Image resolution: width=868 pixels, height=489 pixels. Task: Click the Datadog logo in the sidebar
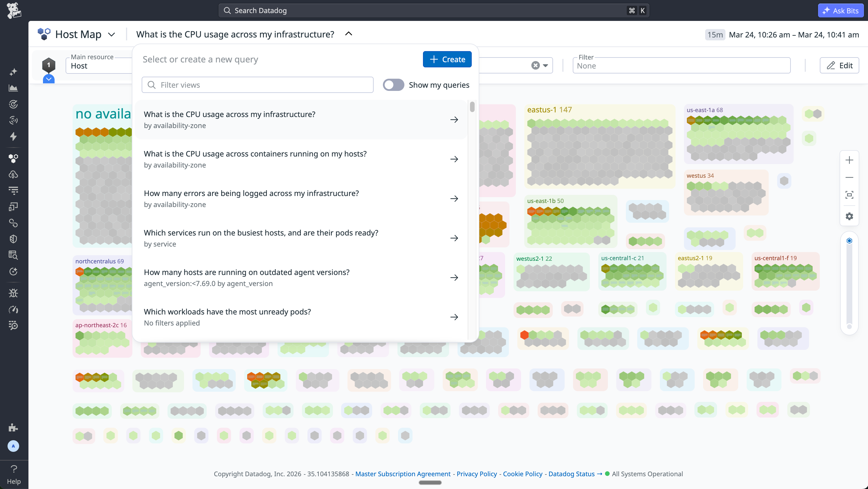coord(14,10)
